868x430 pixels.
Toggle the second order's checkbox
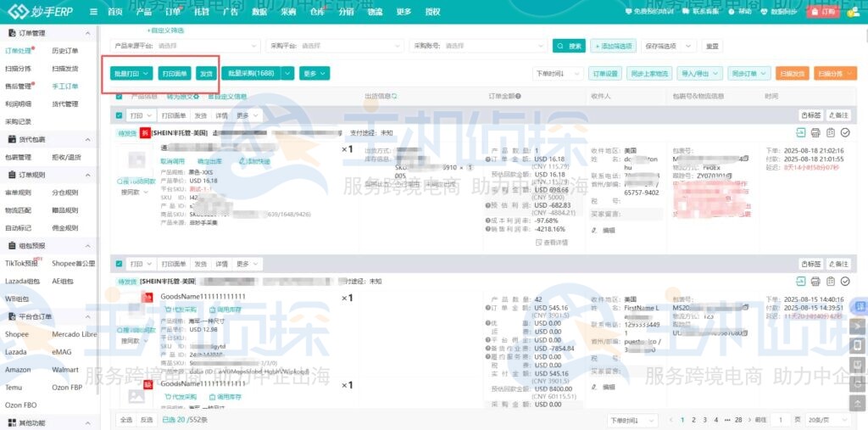tap(119, 264)
